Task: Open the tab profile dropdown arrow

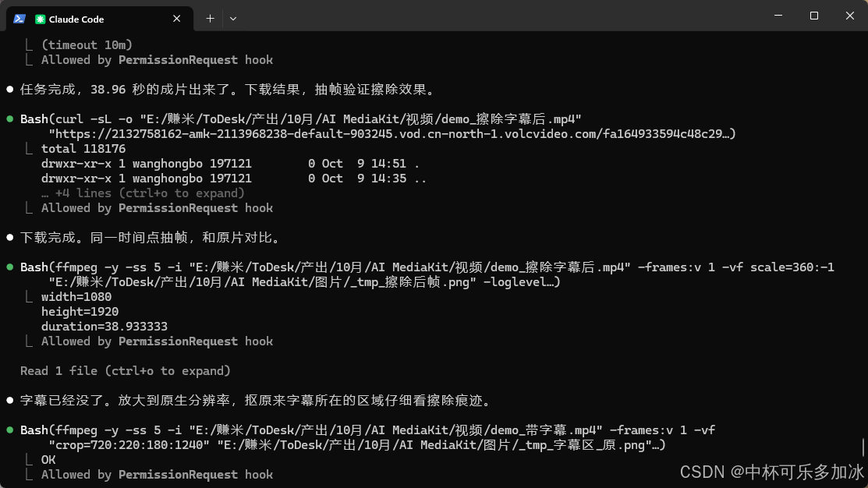Action: pyautogui.click(x=233, y=19)
